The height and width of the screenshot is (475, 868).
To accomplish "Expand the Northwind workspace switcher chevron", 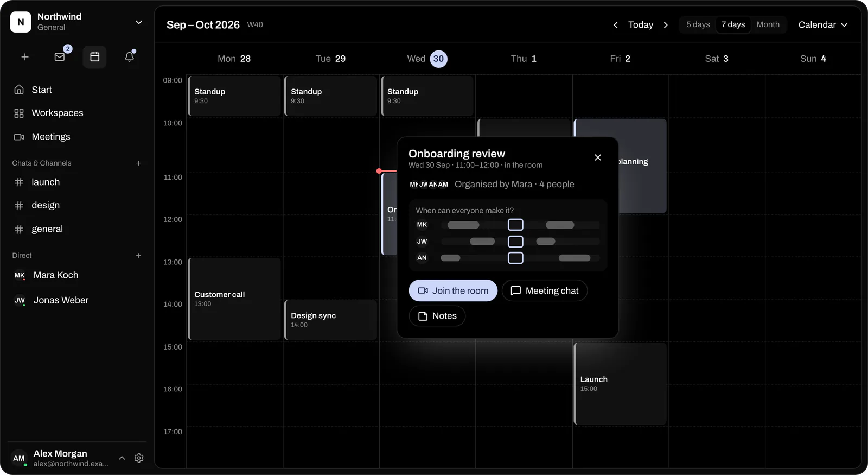I will 139,22.
